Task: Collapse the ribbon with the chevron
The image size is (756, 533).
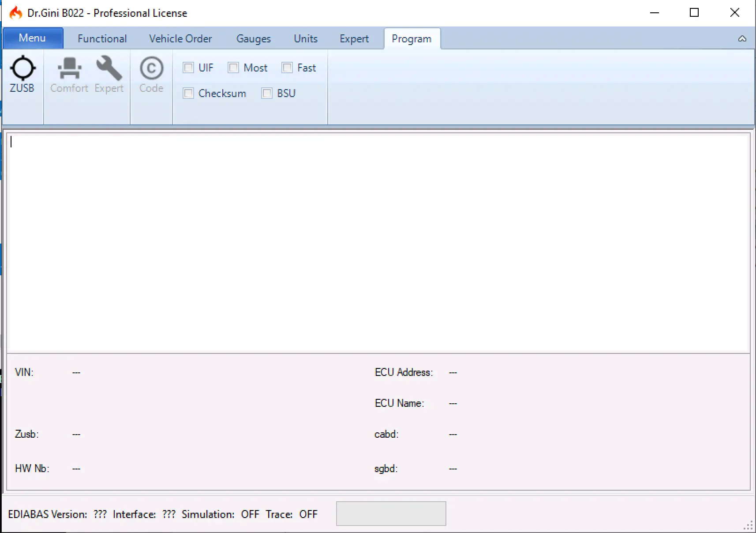Action: pyautogui.click(x=742, y=39)
